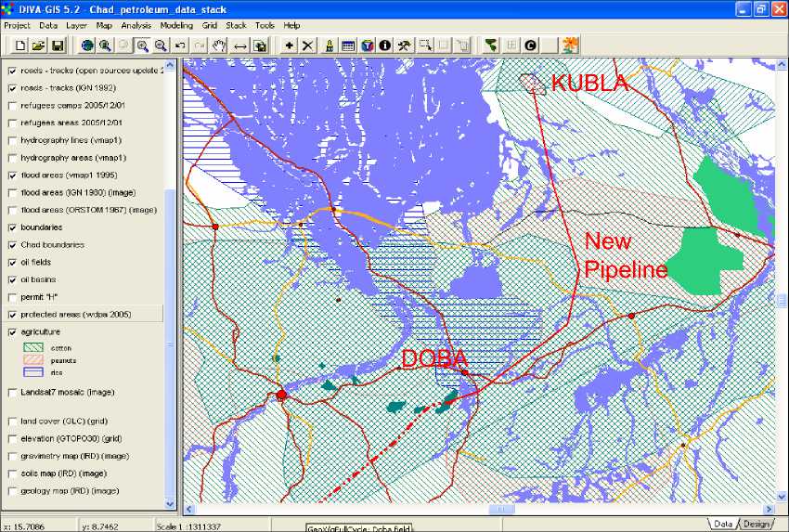Click the cotton legend symbol swatch
The image size is (789, 532).
pyautogui.click(x=32, y=348)
